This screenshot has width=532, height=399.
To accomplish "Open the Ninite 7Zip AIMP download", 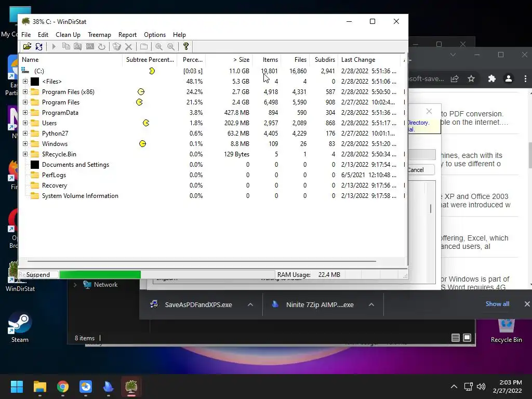I will pos(313,304).
